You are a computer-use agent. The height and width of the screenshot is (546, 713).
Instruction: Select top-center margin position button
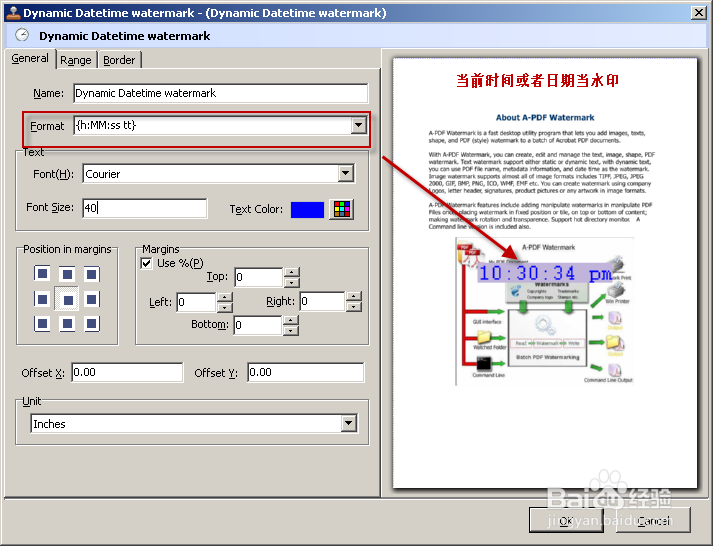(x=67, y=274)
